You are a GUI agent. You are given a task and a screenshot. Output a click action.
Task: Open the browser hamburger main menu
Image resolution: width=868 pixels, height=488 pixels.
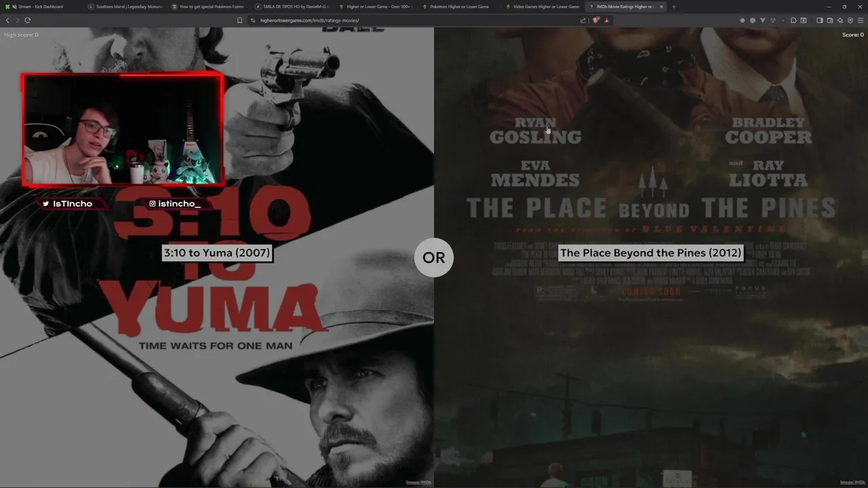(861, 20)
